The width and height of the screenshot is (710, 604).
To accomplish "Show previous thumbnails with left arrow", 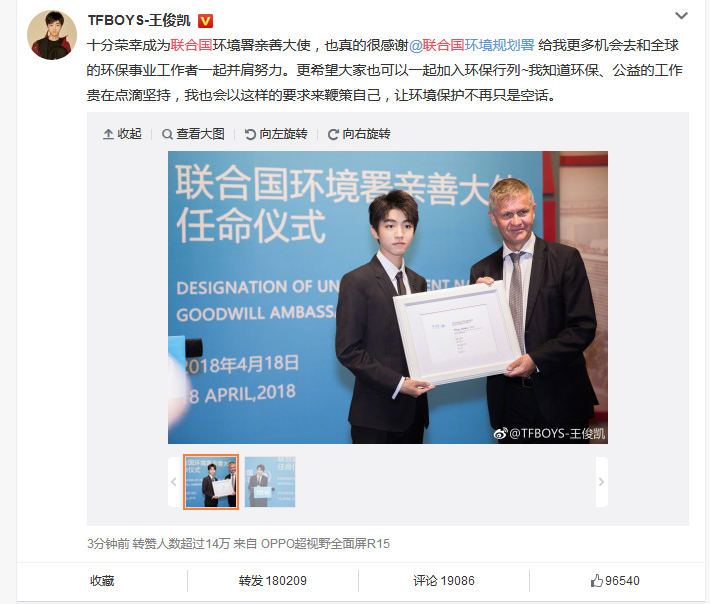I will point(174,482).
